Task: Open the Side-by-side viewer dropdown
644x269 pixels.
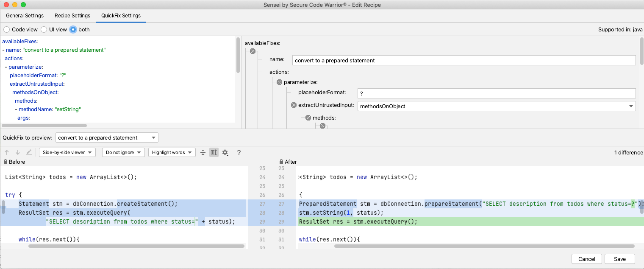Action: [67, 152]
